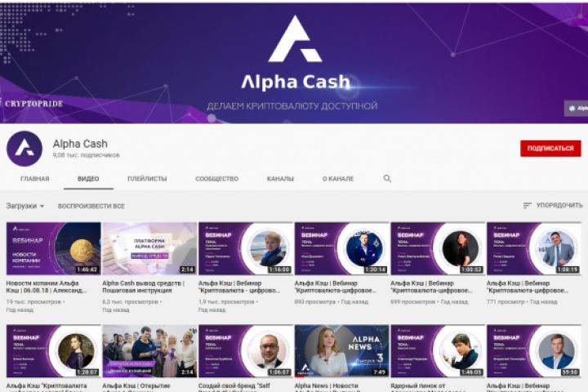The width and height of the screenshot is (588, 392).
Task: Click the red Подписаться button
Action: click(x=550, y=149)
